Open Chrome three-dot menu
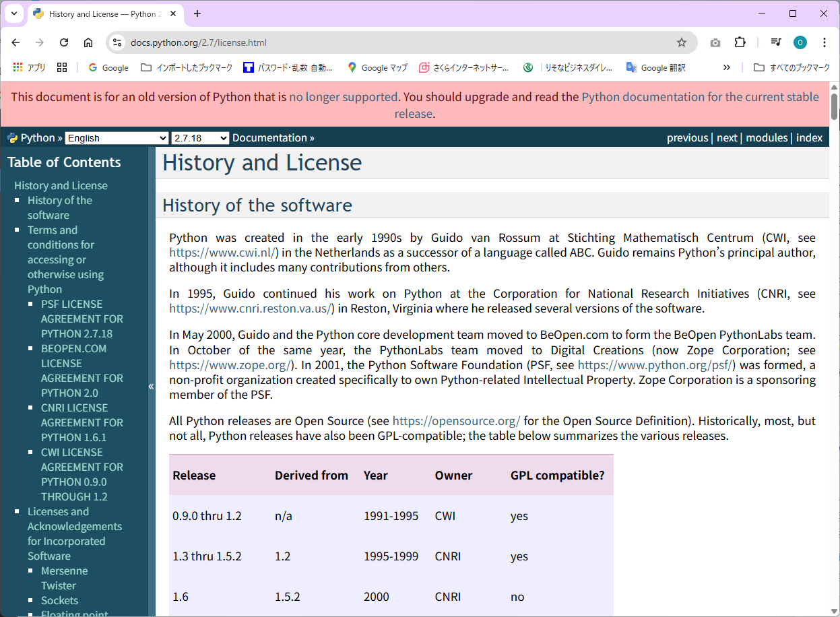This screenshot has height=617, width=840. tap(824, 42)
